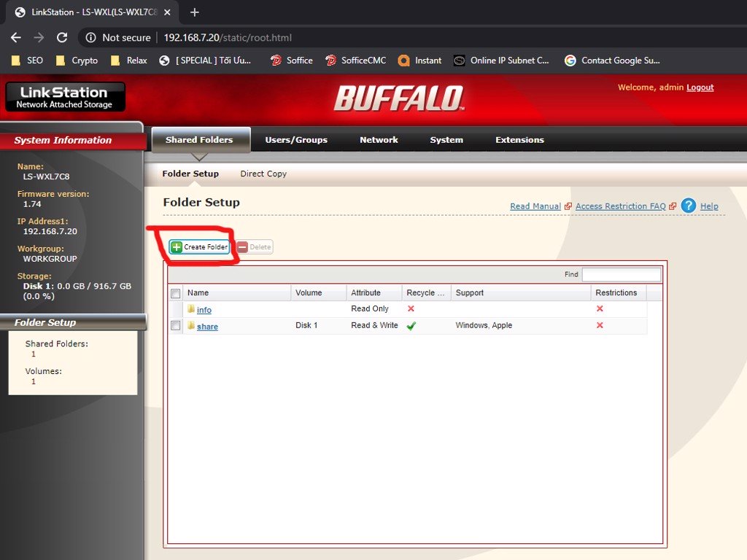The image size is (747, 560).
Task: Reload the page with the refresh icon
Action: coord(62,37)
